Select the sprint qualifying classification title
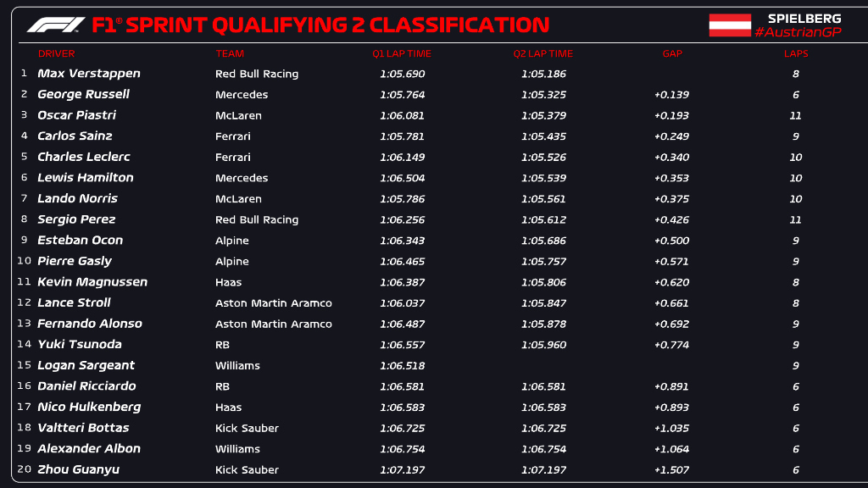The width and height of the screenshot is (868, 488). [320, 25]
